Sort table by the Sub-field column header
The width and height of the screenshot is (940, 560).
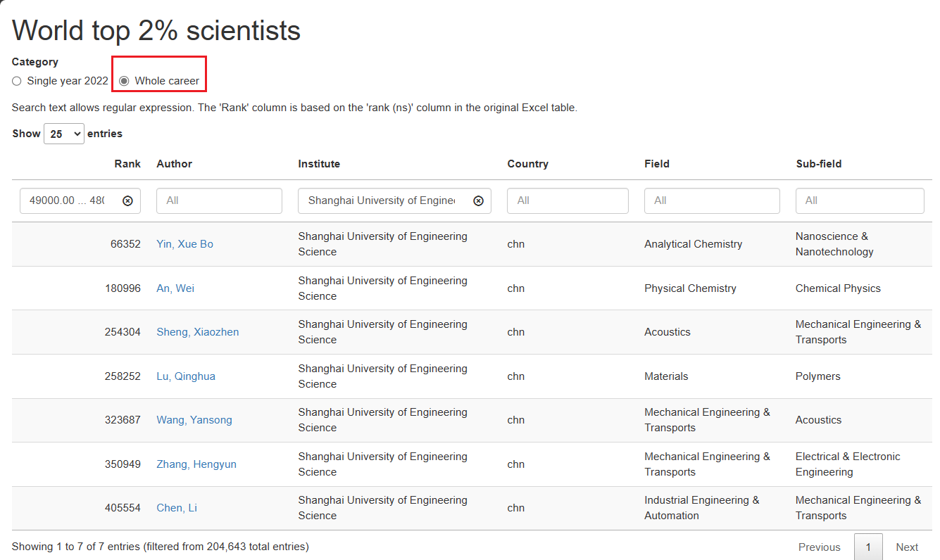(819, 164)
